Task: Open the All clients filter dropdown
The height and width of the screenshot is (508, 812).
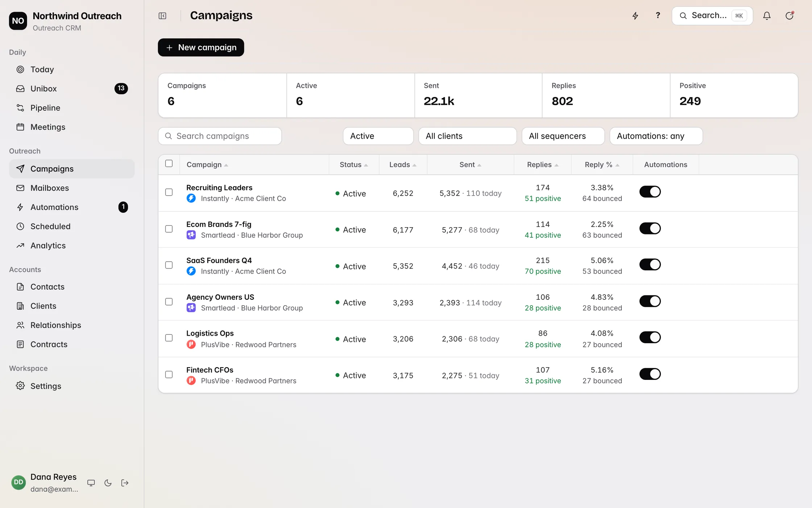Action: (x=467, y=136)
